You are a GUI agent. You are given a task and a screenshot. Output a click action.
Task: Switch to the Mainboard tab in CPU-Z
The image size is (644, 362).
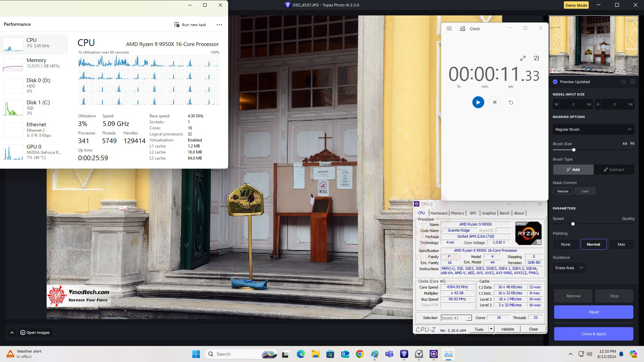coord(438,213)
